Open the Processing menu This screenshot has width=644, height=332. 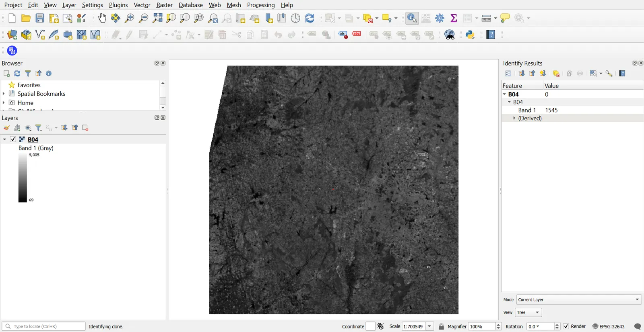261,5
